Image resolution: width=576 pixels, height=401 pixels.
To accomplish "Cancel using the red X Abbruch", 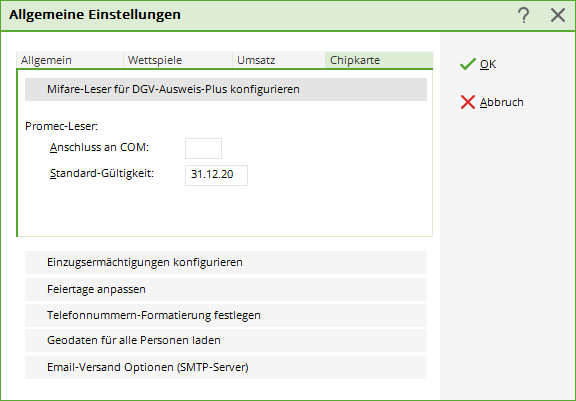I will [492, 102].
